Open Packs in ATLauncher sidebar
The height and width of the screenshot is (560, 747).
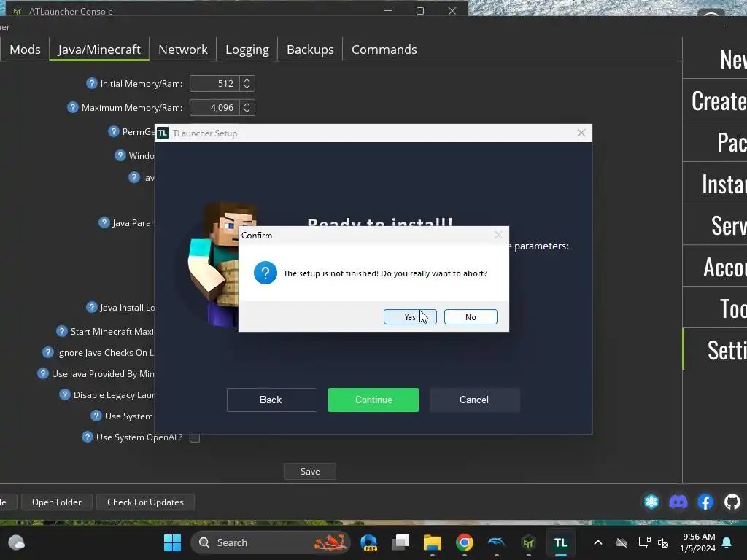[x=715, y=142]
